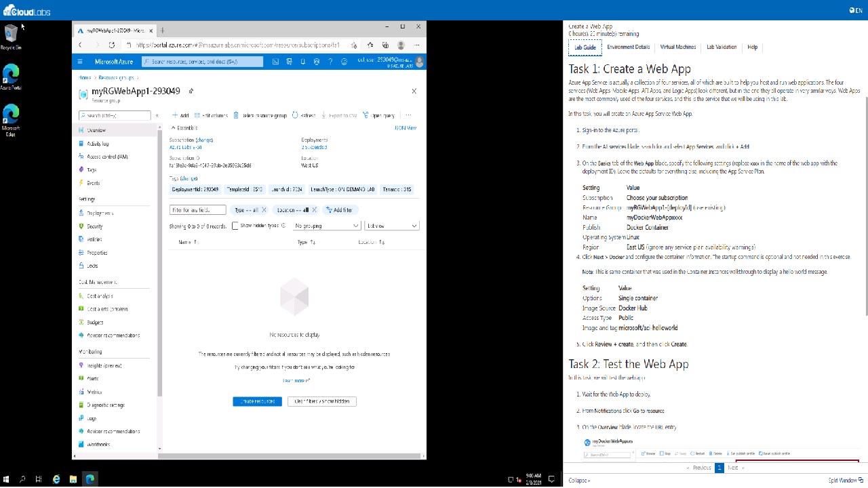This screenshot has height=488, width=868.
Task: Click Delete resource group
Action: coord(260,115)
